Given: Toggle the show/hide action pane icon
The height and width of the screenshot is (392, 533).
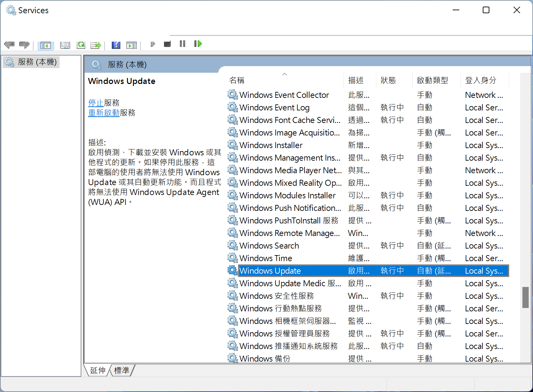Looking at the screenshot, I should pyautogui.click(x=132, y=45).
